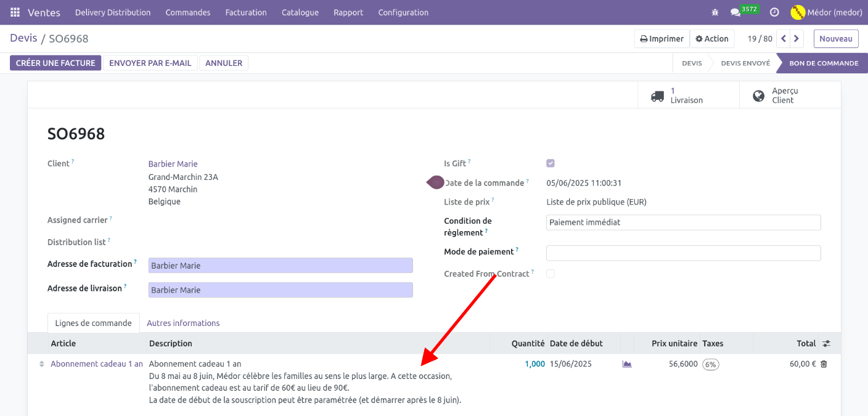Click the order date 05/06/2025 11:00:31

[584, 183]
